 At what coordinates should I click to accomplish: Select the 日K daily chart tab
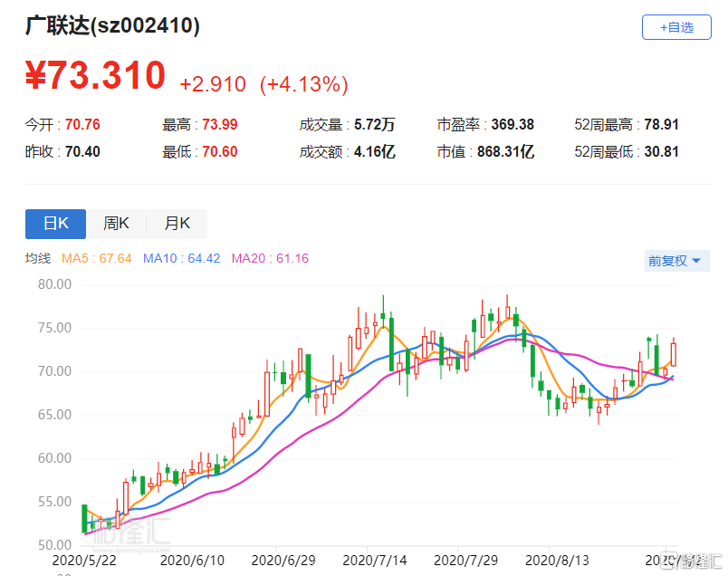pos(56,224)
